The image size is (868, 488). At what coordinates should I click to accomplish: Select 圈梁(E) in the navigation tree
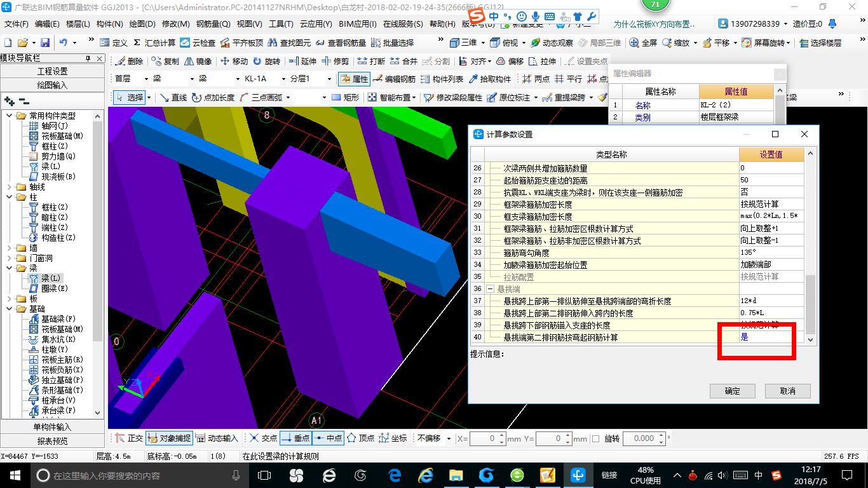(x=55, y=288)
